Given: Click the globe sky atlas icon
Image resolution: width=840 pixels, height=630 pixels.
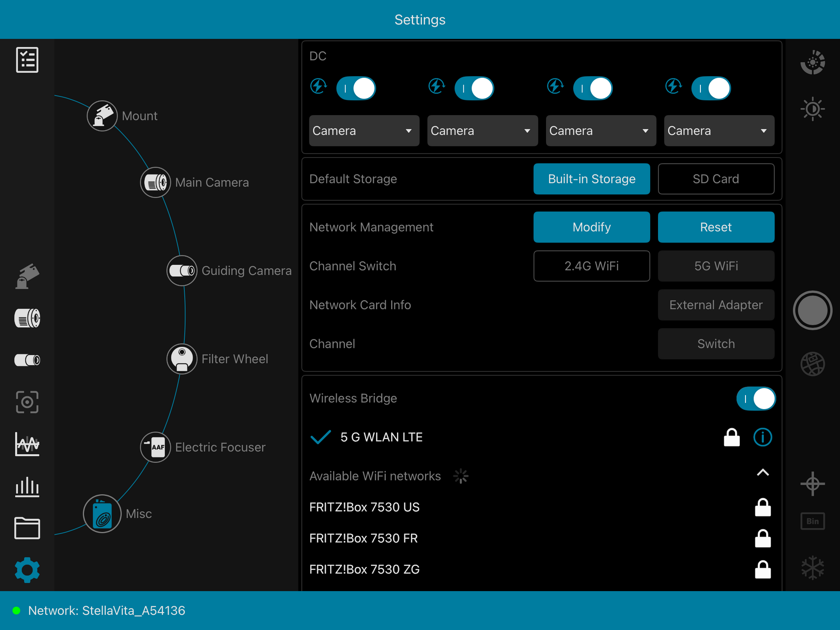Looking at the screenshot, I should pos(812,364).
